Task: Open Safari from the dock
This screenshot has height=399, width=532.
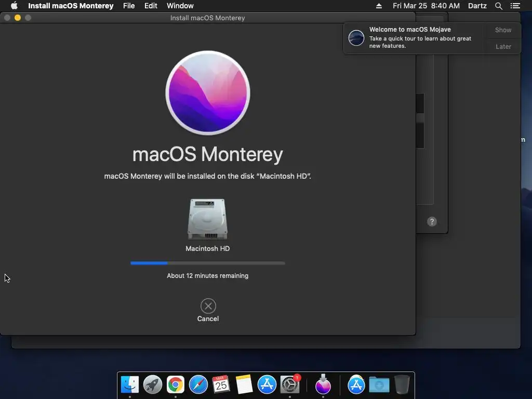Action: pos(198,385)
